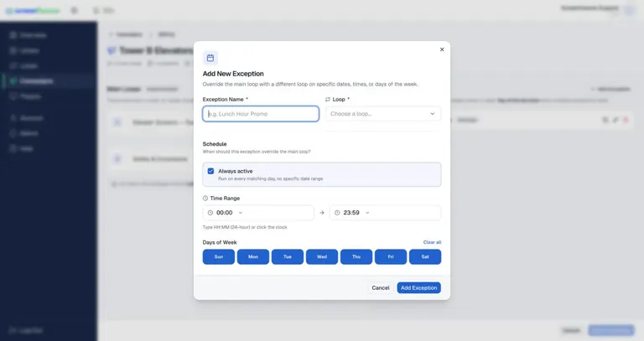Click the clock icon next to Time Range
This screenshot has width=644, height=341.
click(205, 199)
